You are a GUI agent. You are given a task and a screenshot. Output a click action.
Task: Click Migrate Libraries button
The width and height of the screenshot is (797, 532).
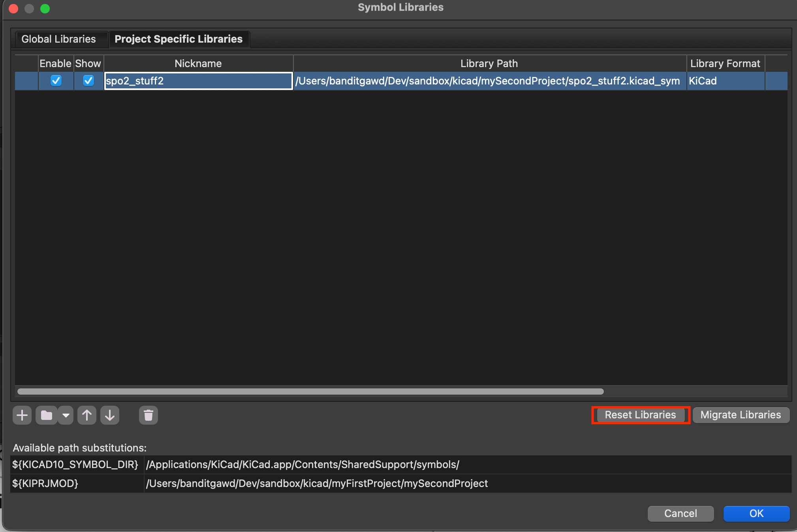[x=741, y=415]
